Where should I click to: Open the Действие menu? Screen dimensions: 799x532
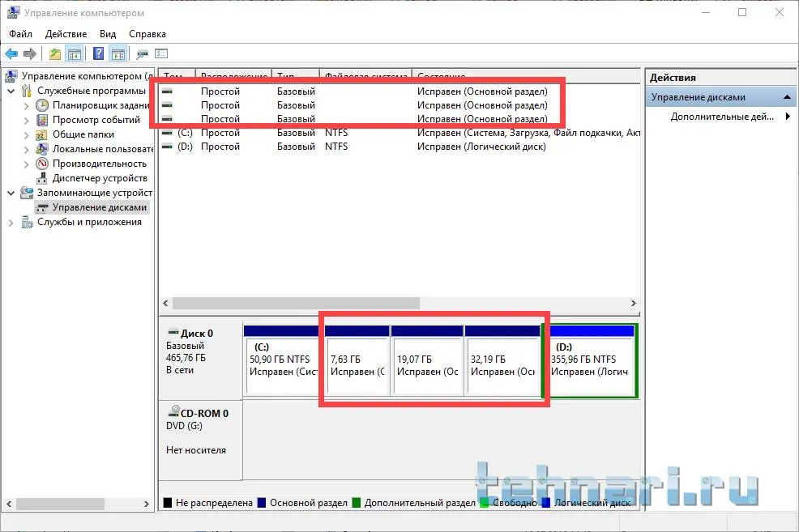66,33
